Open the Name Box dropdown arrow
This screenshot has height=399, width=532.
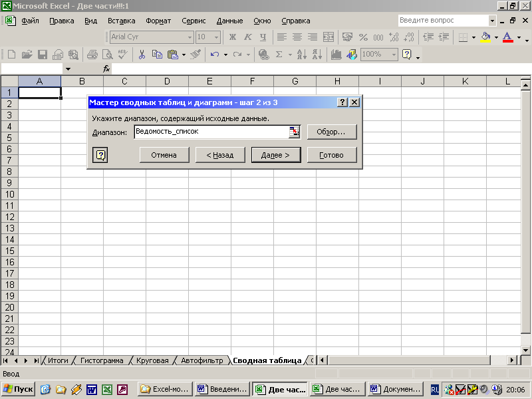[68, 69]
